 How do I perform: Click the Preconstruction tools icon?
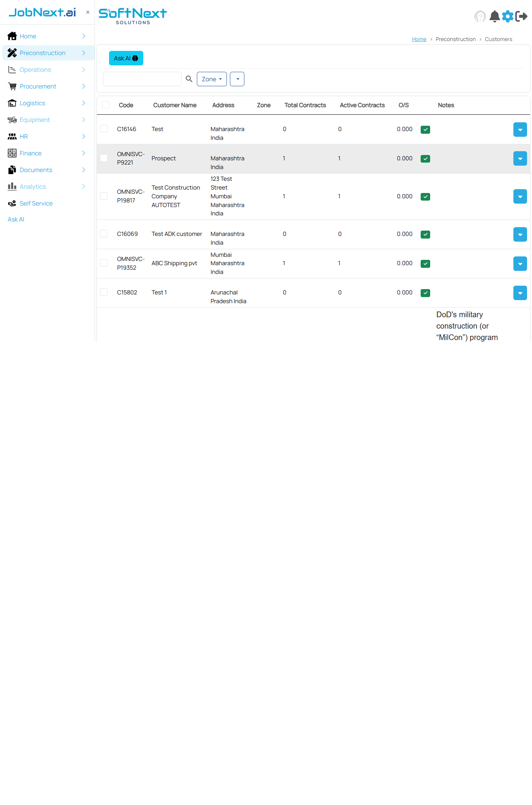(12, 53)
